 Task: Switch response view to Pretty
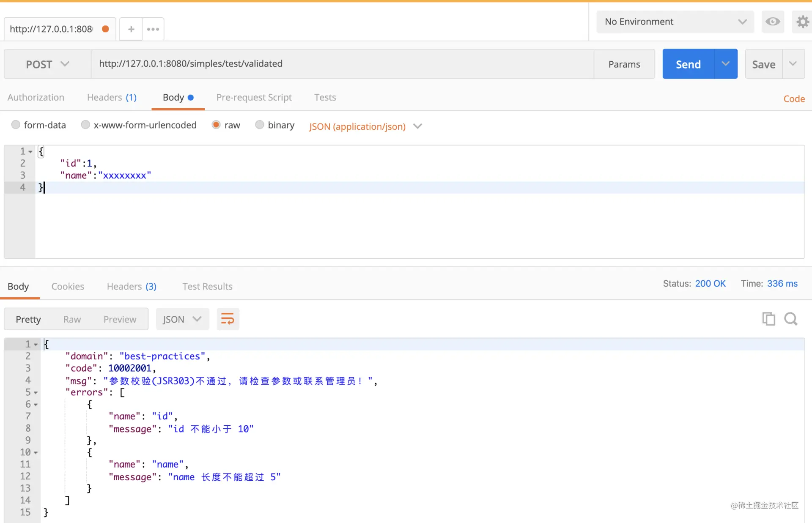pyautogui.click(x=28, y=319)
